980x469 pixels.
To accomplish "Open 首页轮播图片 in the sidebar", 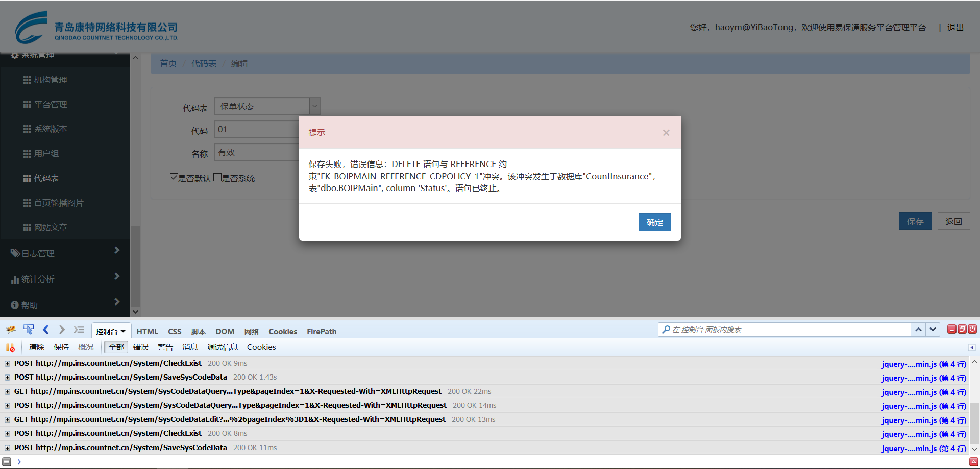I will tap(59, 203).
